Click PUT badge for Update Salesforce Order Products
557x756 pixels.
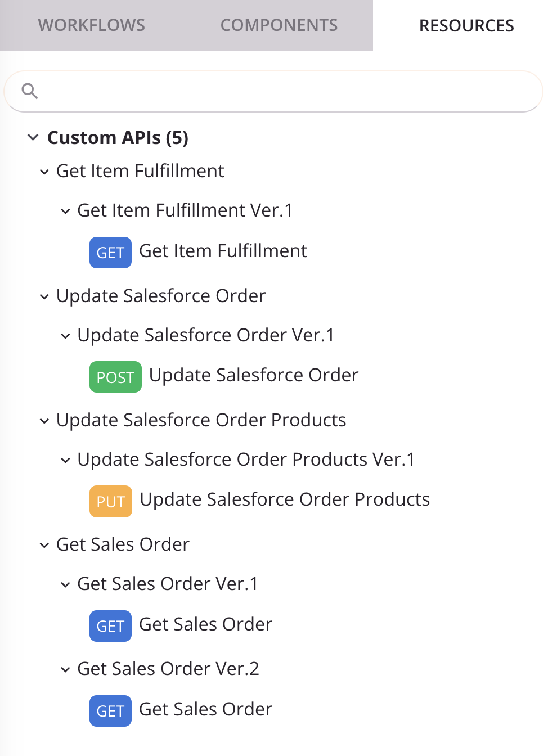click(111, 501)
